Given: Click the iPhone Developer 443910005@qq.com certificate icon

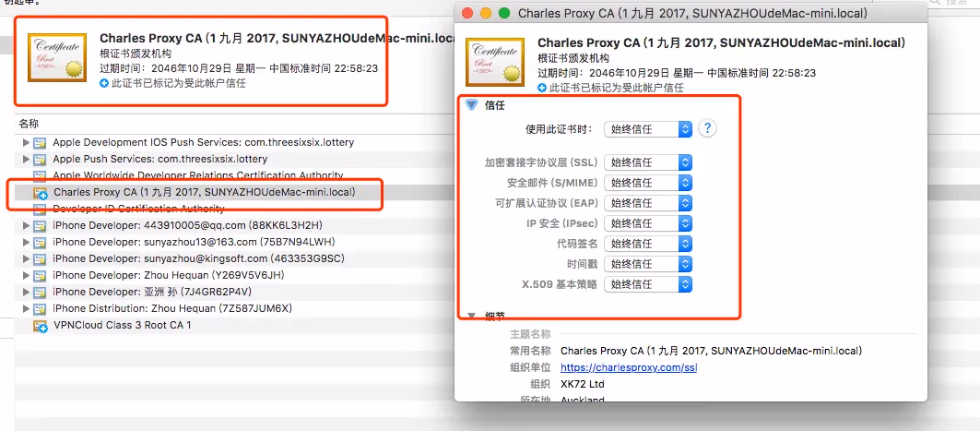Looking at the screenshot, I should (41, 225).
